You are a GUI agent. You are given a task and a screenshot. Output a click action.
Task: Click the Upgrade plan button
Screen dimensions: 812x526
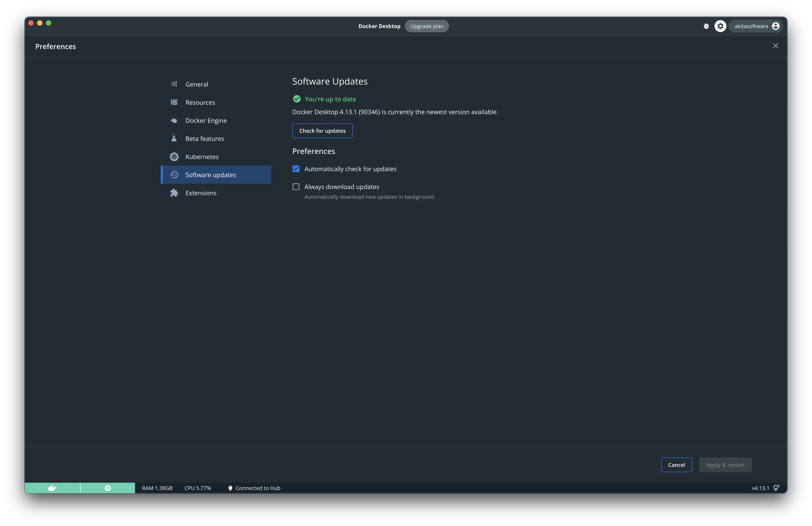427,26
